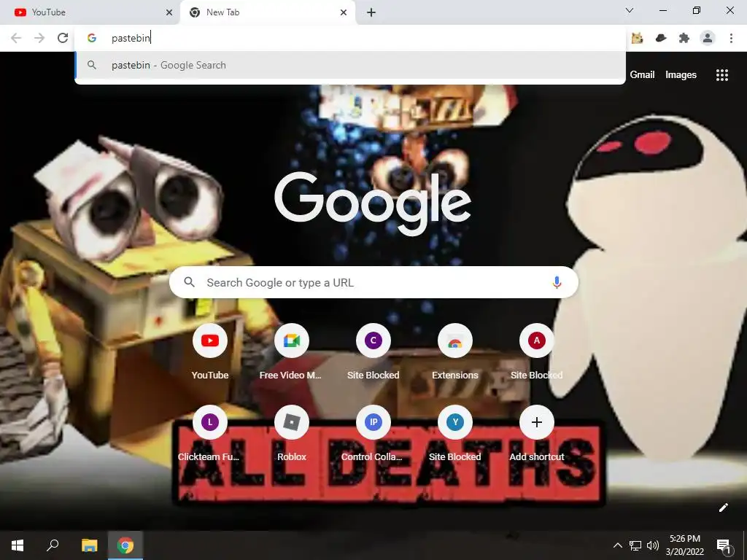Open the Gmail link

click(x=642, y=75)
